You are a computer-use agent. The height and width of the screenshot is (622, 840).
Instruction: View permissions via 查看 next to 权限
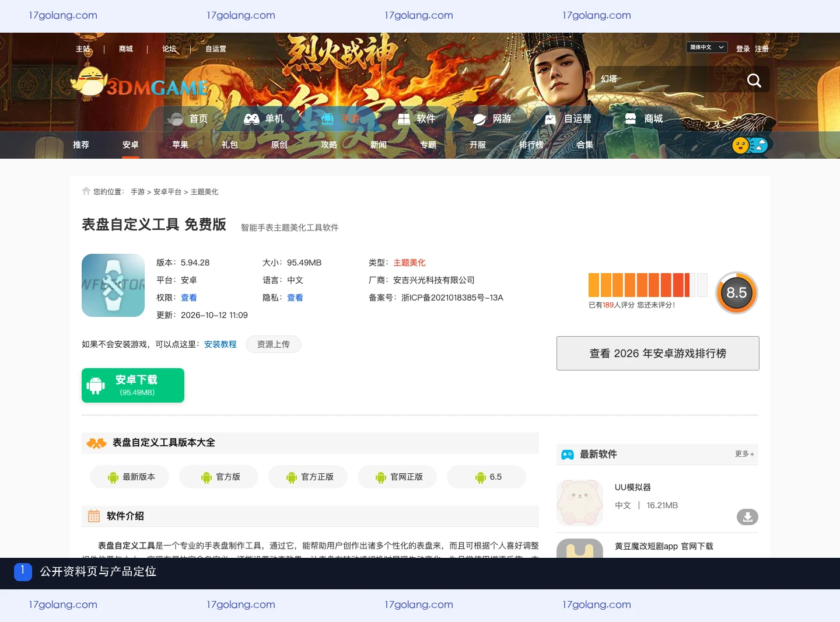tap(189, 298)
